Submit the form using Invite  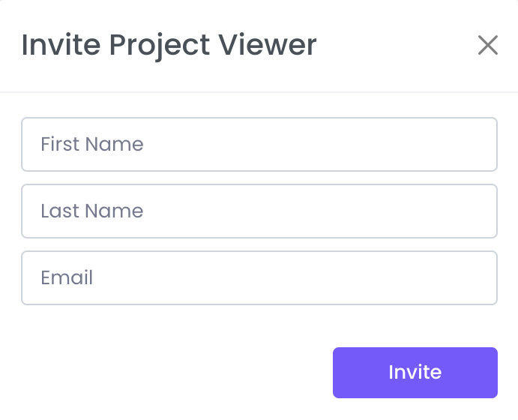[415, 372]
